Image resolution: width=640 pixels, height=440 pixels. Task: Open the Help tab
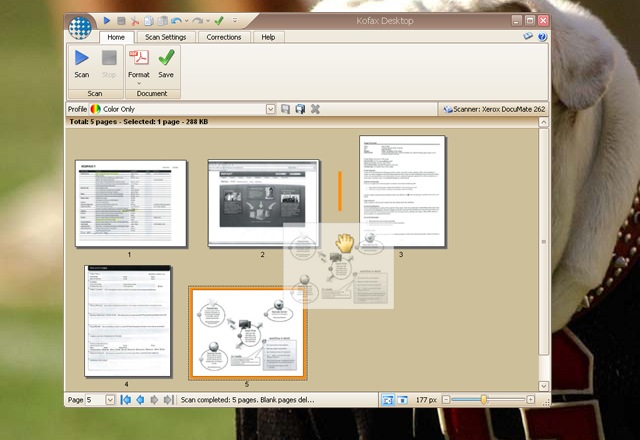click(268, 37)
